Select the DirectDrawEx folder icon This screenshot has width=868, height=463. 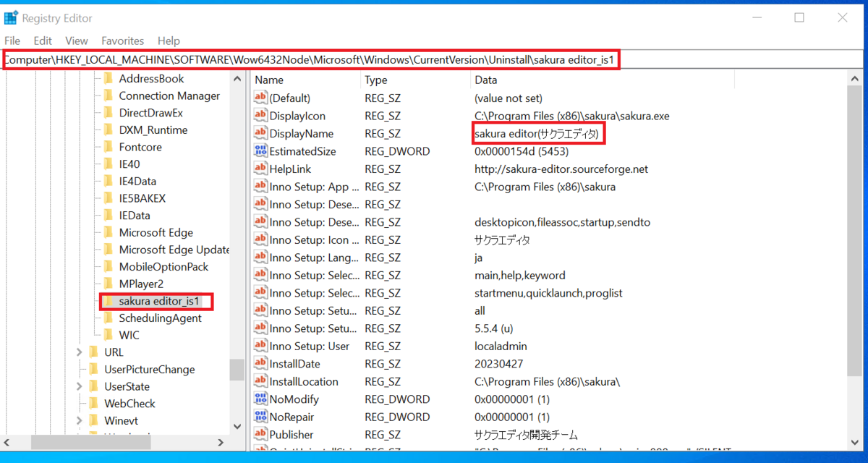coord(109,113)
